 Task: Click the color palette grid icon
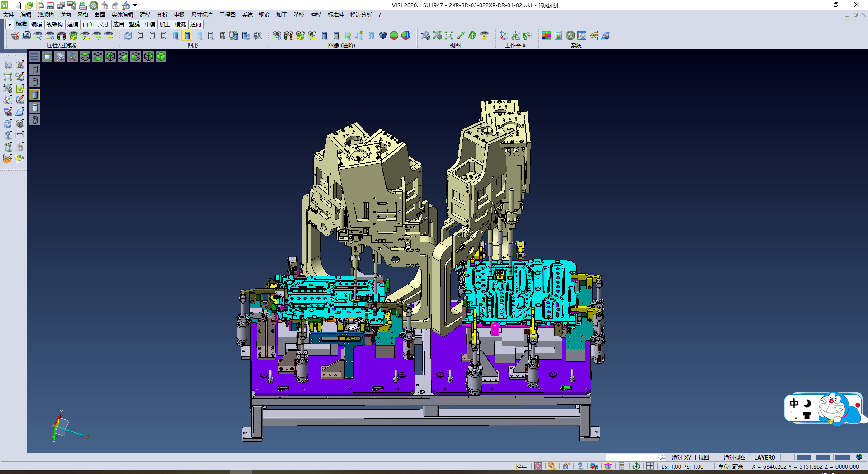(547, 35)
